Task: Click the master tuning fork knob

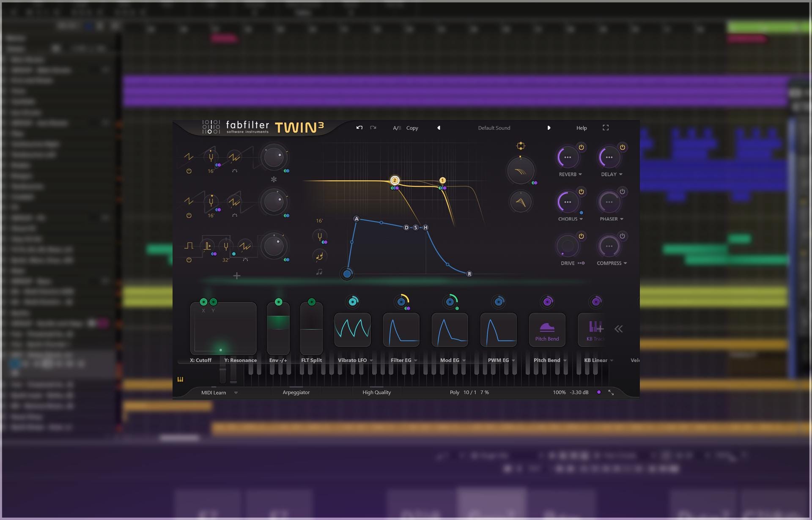Action: 319,236
